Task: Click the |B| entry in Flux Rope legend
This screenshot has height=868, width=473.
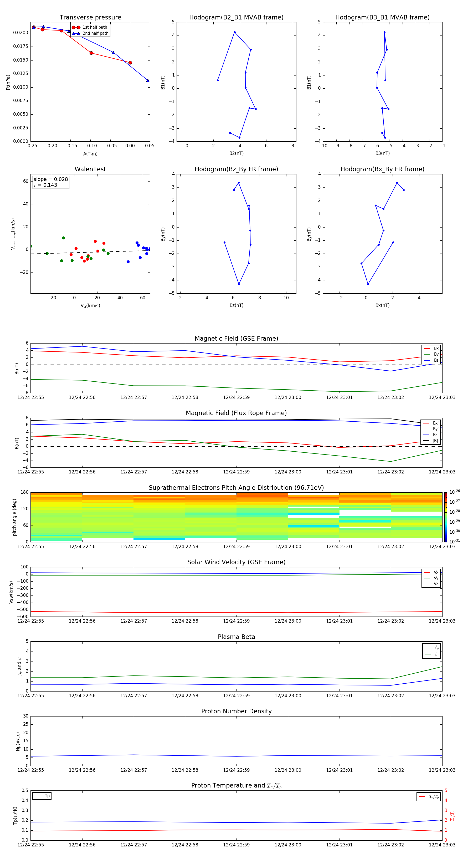Action: coord(431,441)
